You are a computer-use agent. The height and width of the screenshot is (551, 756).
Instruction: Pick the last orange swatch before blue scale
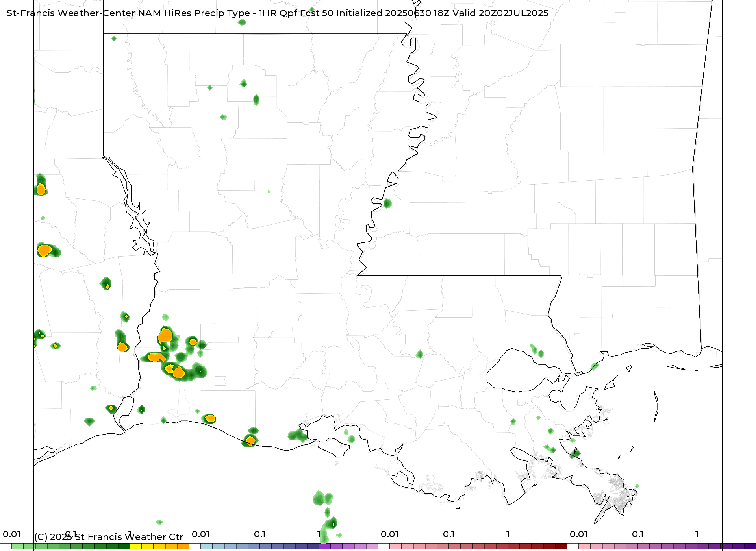[183, 546]
